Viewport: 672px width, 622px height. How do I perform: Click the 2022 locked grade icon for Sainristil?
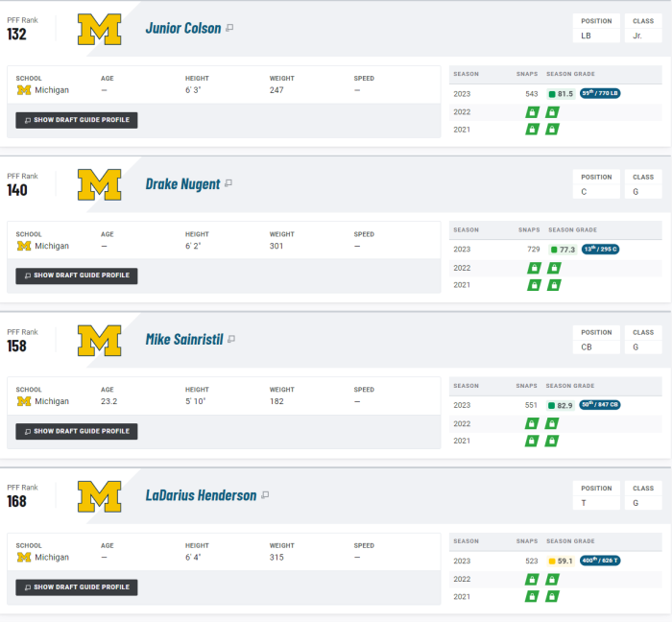click(x=552, y=423)
